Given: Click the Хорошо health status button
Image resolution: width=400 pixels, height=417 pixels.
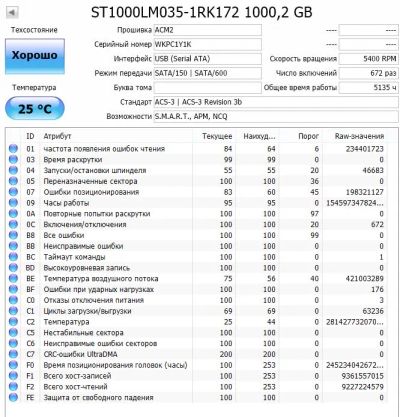Looking at the screenshot, I should pos(35,56).
